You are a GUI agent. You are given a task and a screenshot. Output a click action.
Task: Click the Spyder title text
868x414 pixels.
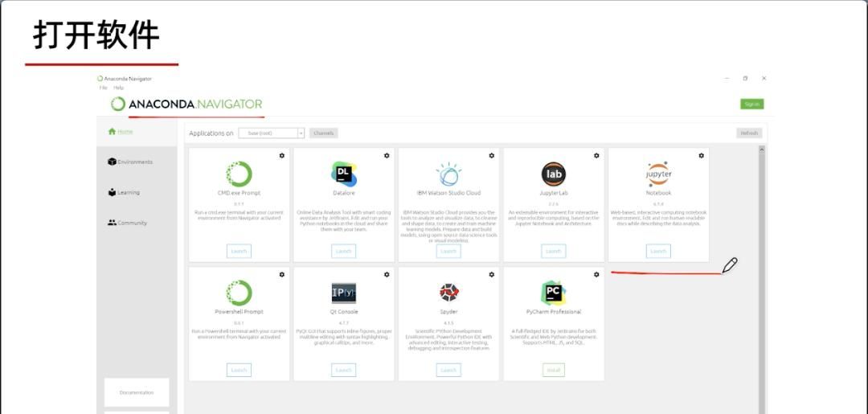(448, 312)
